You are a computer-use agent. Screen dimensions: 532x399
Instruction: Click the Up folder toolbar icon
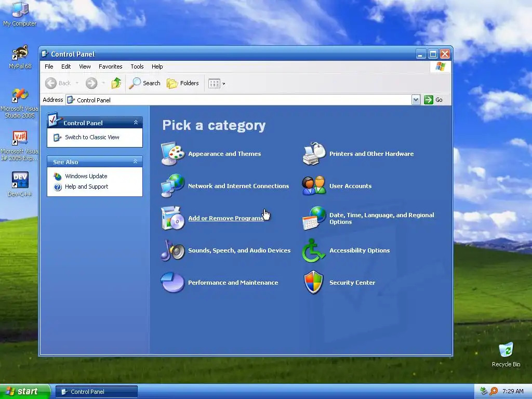pos(116,83)
